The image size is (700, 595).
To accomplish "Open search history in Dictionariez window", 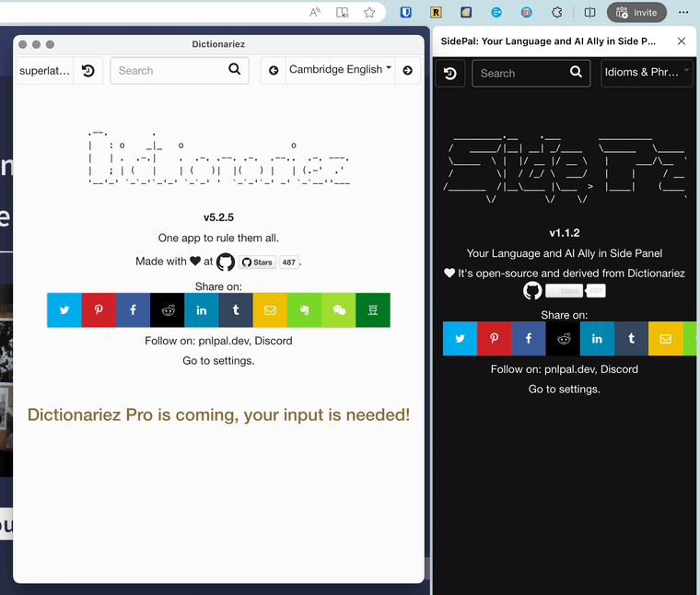I will (87, 71).
